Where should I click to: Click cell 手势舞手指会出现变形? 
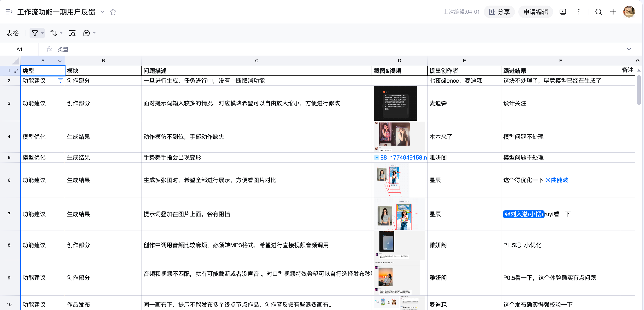[x=257, y=158]
